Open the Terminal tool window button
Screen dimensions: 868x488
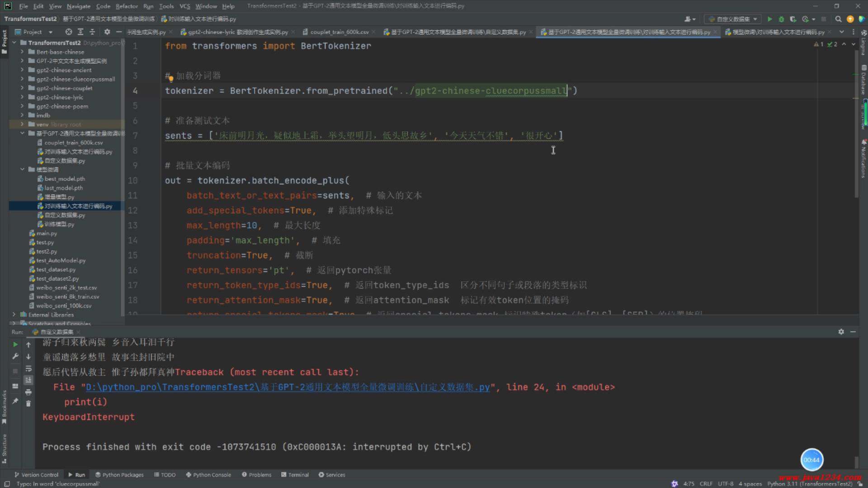click(295, 475)
